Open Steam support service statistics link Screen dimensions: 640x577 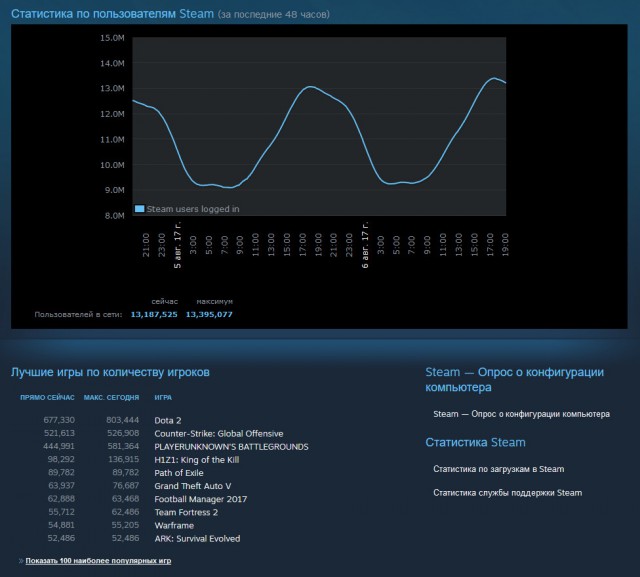508,493
